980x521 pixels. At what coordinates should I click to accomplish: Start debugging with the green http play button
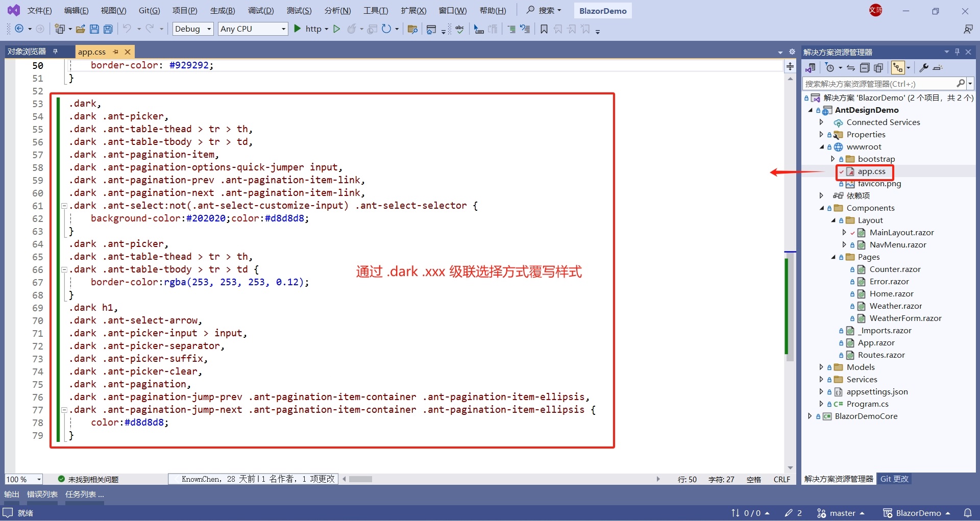pos(298,29)
